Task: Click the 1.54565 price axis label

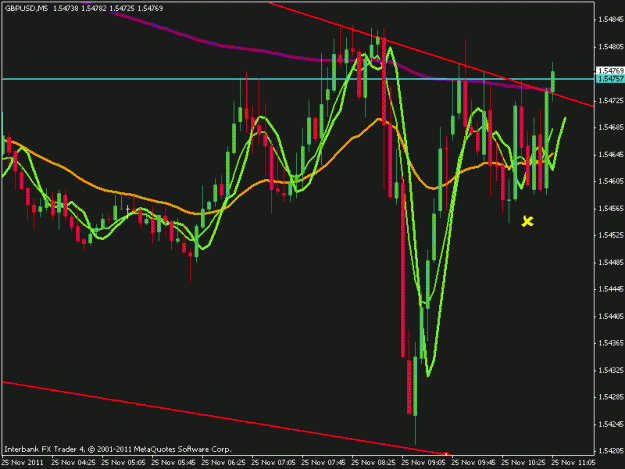Action: tap(611, 208)
